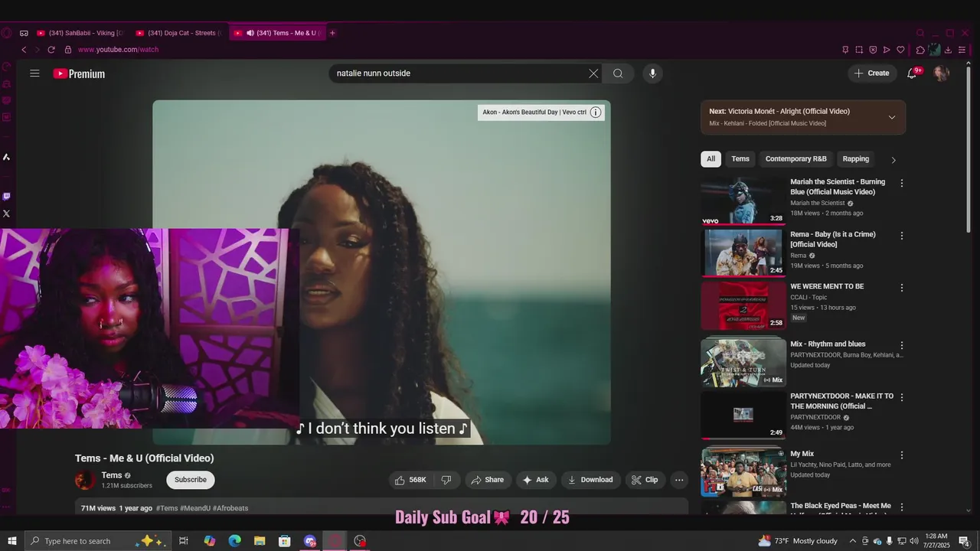The height and width of the screenshot is (551, 980).
Task: Download the Tems video
Action: [590, 480]
